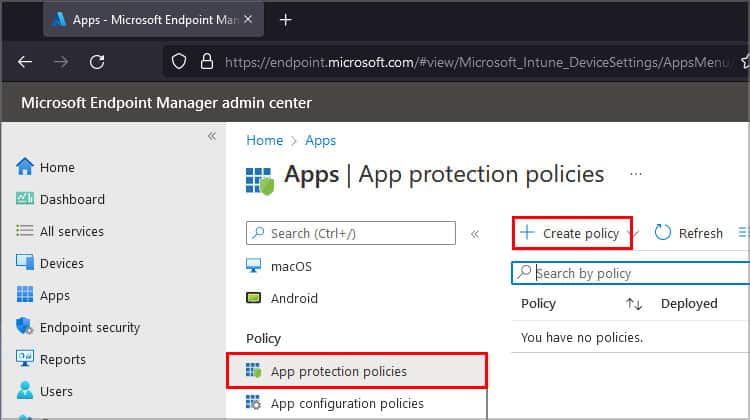
Task: Sort by the Policy column header
Action: coord(538,303)
